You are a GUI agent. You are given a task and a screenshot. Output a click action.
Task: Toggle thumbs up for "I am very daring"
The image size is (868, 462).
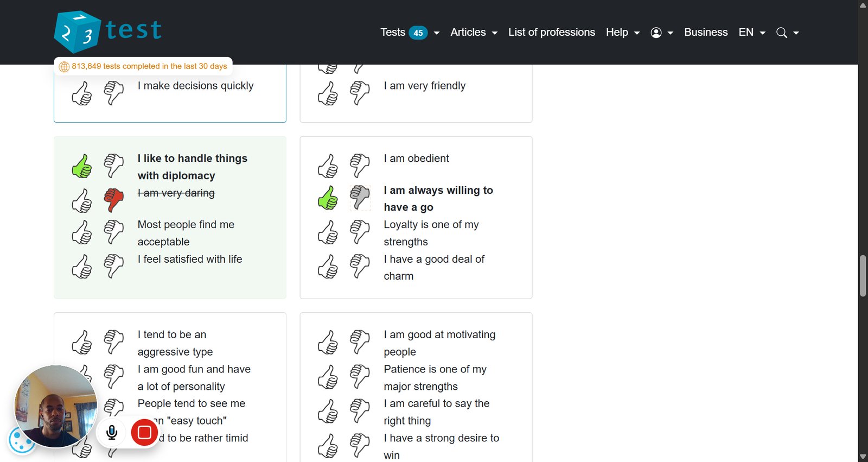pyautogui.click(x=82, y=200)
